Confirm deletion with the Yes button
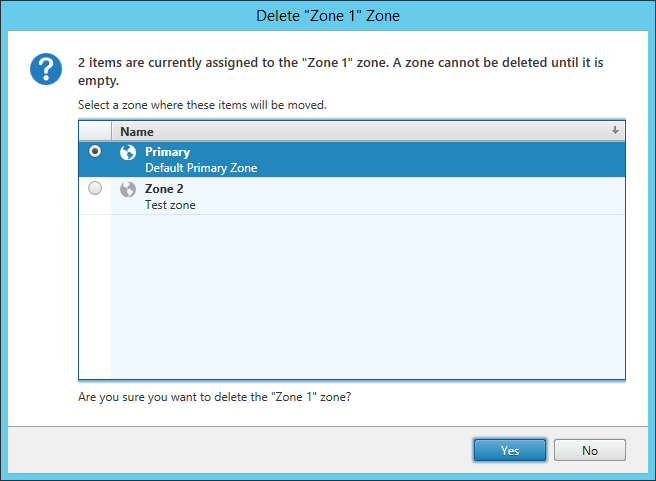This screenshot has width=656, height=481. (510, 450)
